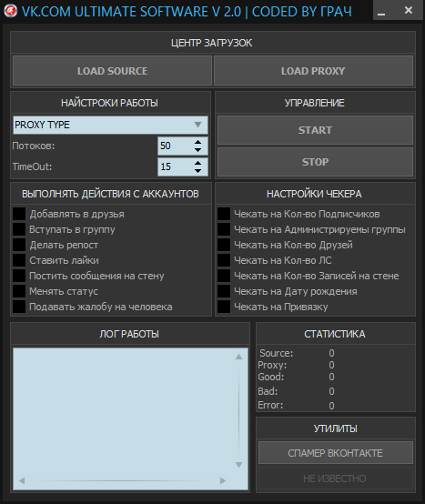This screenshot has height=504, width=425.
Task: Decrease the Потоков value with down arrow
Action: coord(198,150)
